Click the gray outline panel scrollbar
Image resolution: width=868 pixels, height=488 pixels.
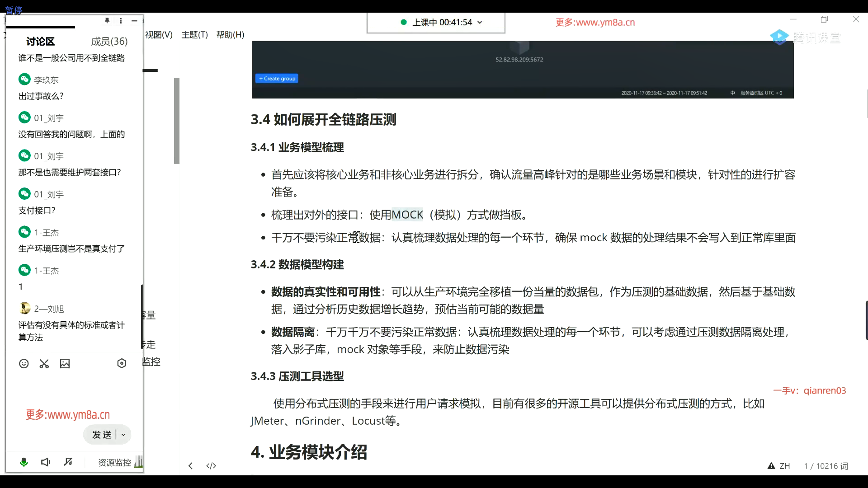tap(177, 121)
